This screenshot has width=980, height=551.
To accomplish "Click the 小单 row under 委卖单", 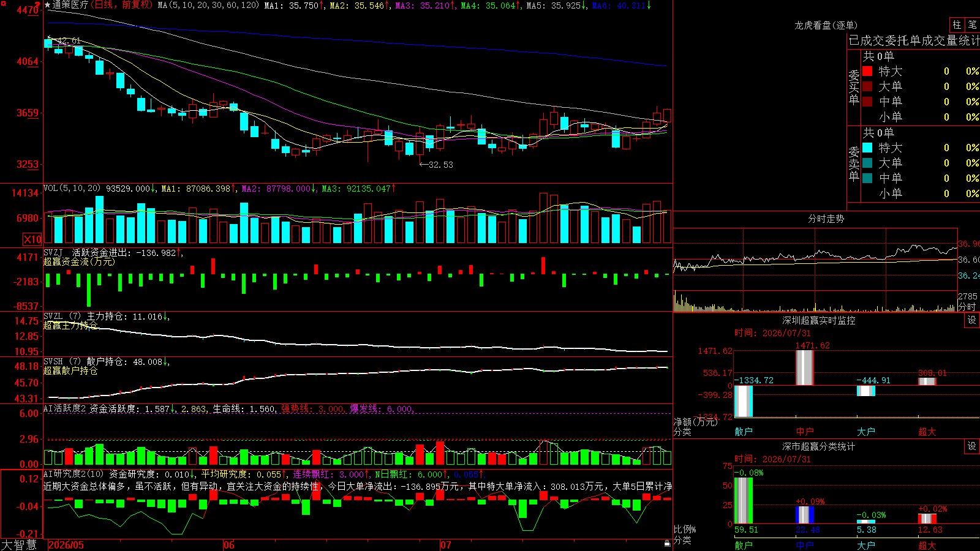I will pyautogui.click(x=921, y=193).
